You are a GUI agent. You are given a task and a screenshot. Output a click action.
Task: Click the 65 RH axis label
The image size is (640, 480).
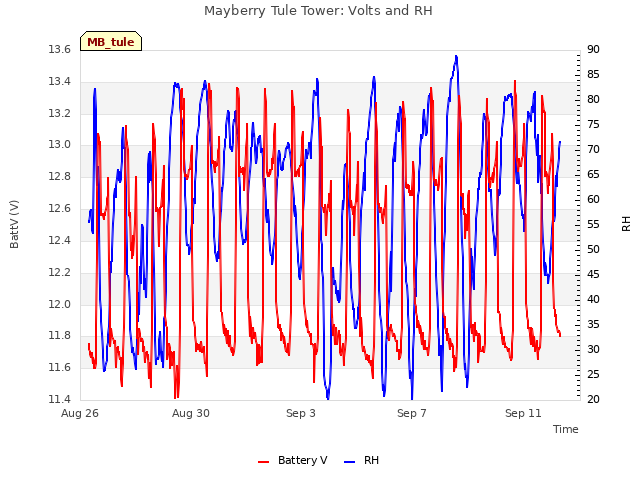593,174
